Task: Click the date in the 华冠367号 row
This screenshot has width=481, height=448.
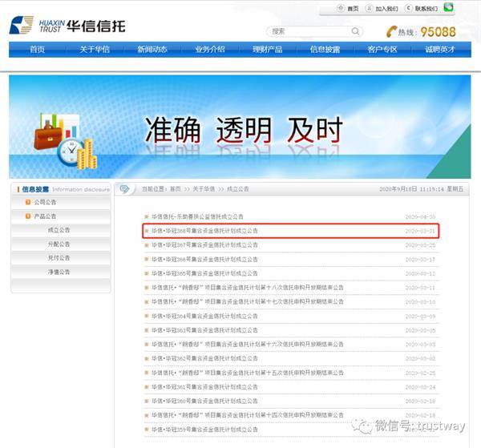Action: [420, 245]
